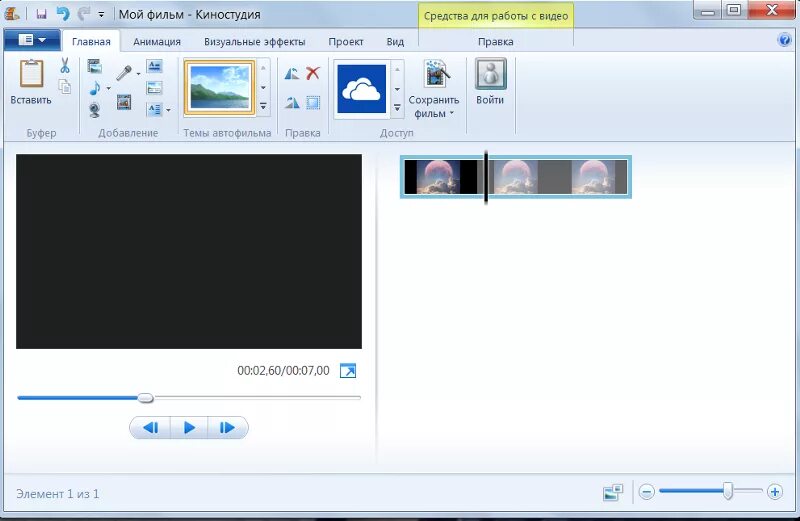
Task: Open the credits dropdown arrow
Action: click(168, 110)
